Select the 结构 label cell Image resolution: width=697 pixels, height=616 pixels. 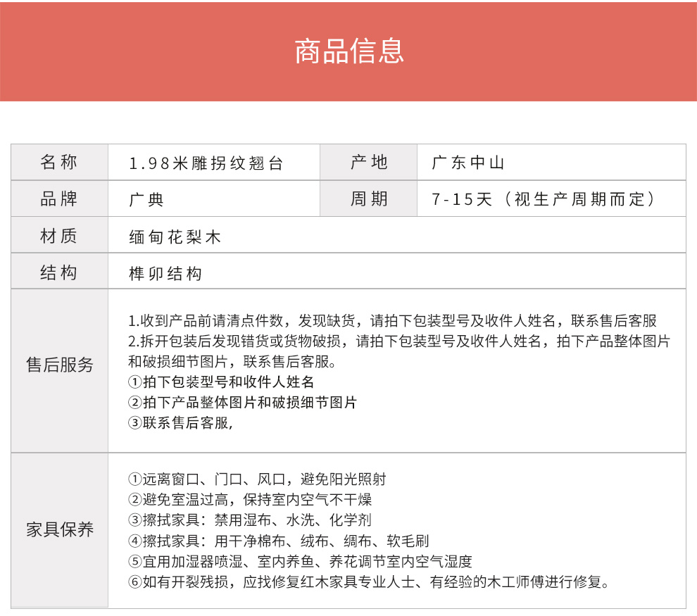(x=59, y=272)
